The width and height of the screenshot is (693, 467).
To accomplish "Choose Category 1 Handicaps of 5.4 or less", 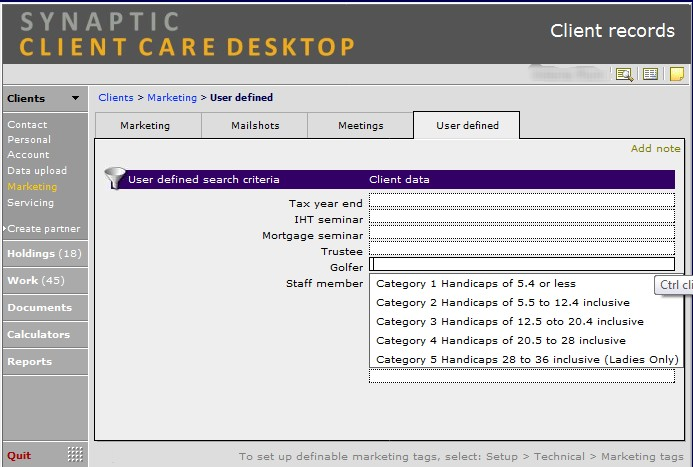I will (526, 284).
